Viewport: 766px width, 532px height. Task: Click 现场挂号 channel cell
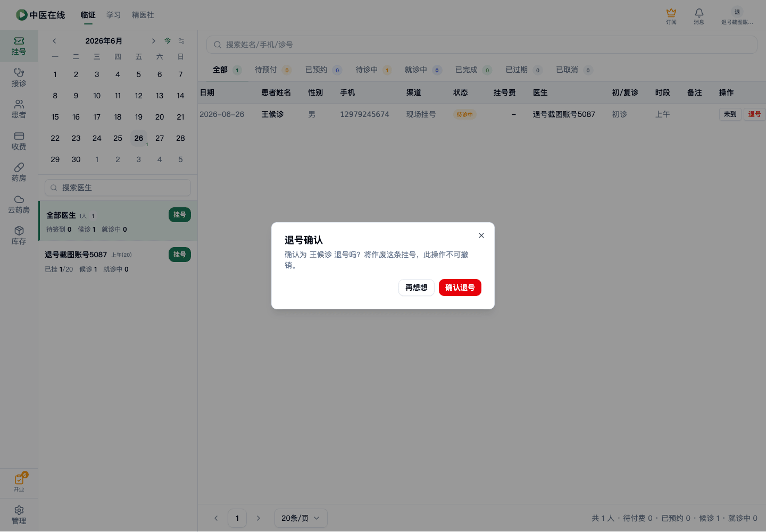(421, 114)
